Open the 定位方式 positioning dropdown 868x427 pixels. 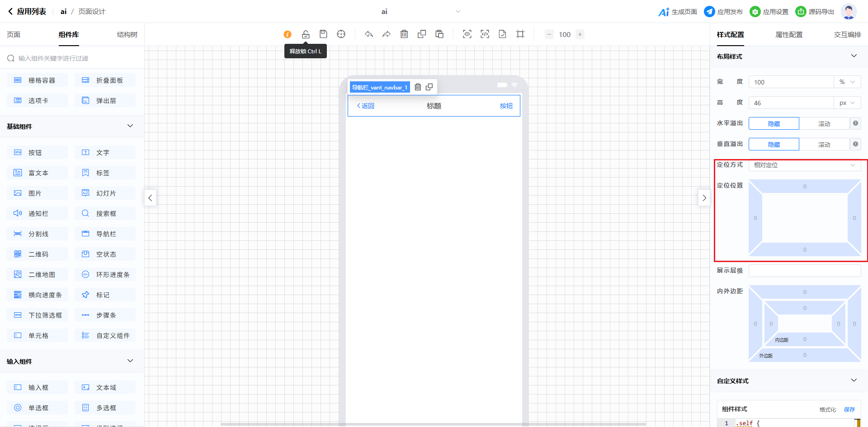tap(804, 165)
